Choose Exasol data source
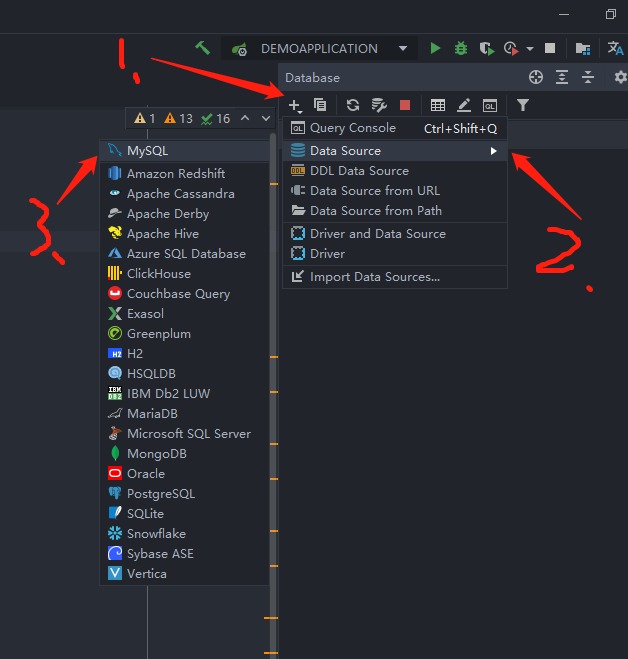This screenshot has width=628, height=659. (185, 314)
